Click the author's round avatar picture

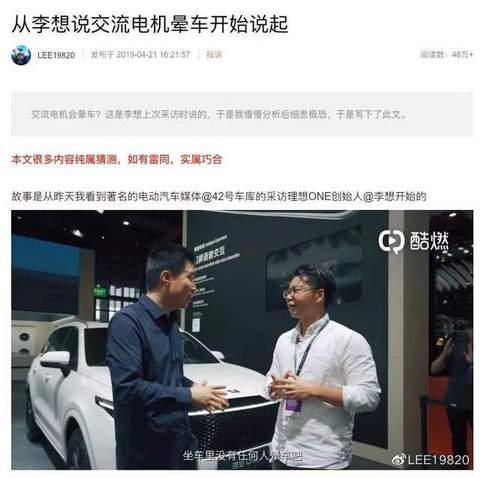21,55
